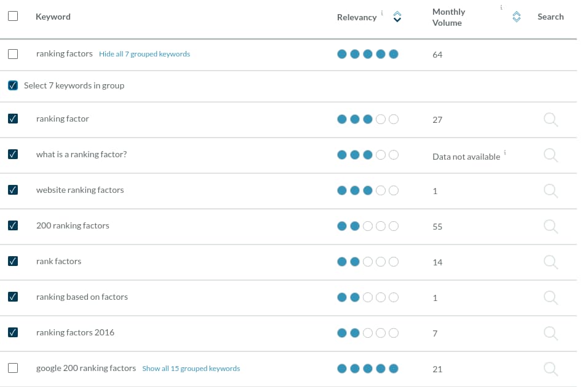The width and height of the screenshot is (588, 387).
Task: Click the search icon for "google 200 ranking factors"
Action: (x=550, y=369)
